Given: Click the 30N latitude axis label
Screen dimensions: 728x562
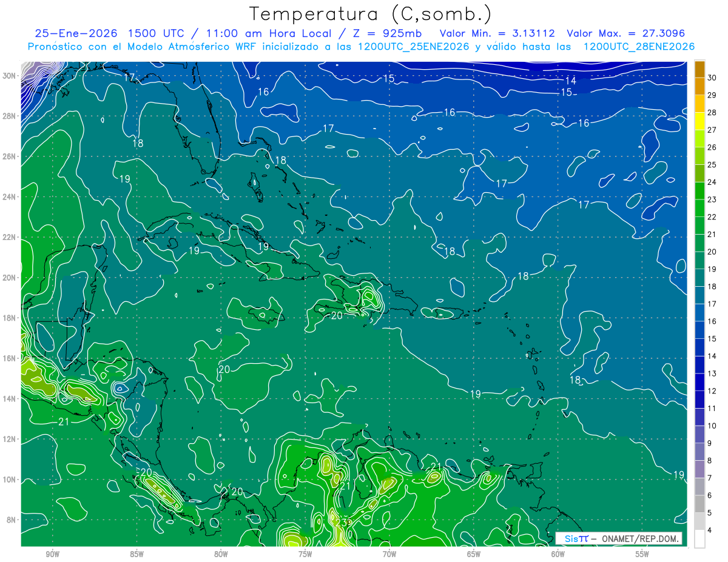Looking at the screenshot, I should [x=9, y=76].
